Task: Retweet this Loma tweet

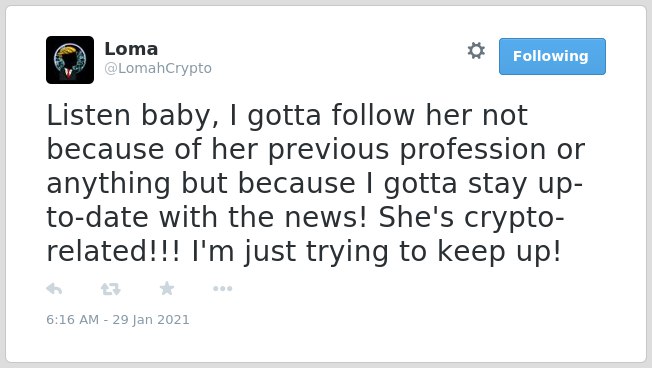Action: [x=111, y=289]
